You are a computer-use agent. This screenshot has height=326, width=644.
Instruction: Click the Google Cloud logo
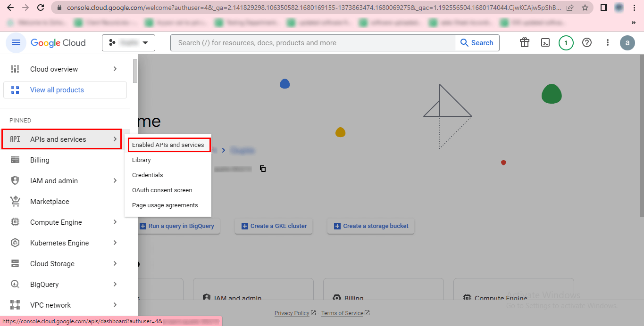(58, 43)
